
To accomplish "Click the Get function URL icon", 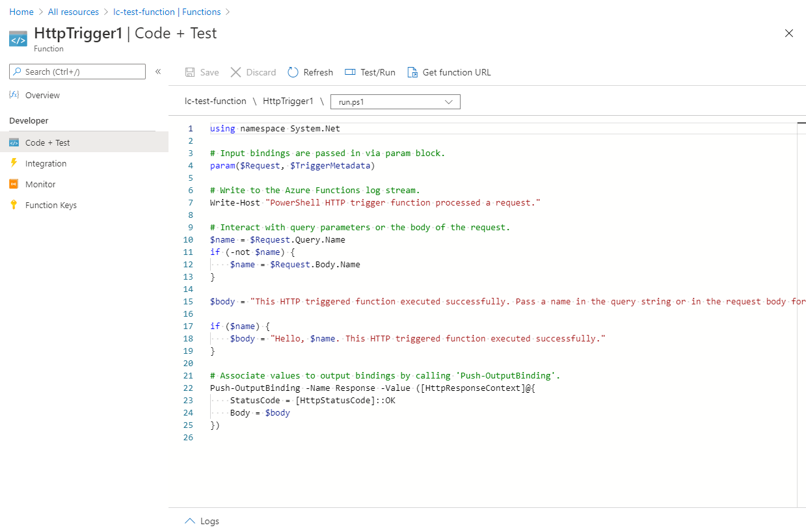I will [x=412, y=72].
